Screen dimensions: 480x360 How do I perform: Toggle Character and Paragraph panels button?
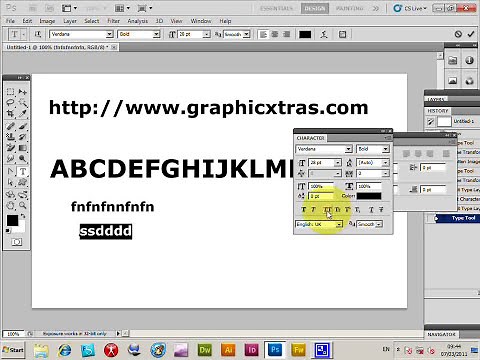coord(342,34)
